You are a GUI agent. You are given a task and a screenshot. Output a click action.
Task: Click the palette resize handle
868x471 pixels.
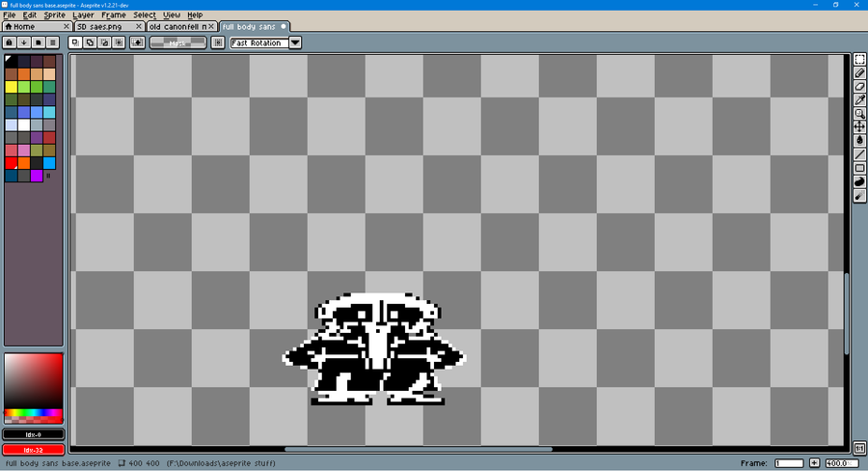[48, 176]
